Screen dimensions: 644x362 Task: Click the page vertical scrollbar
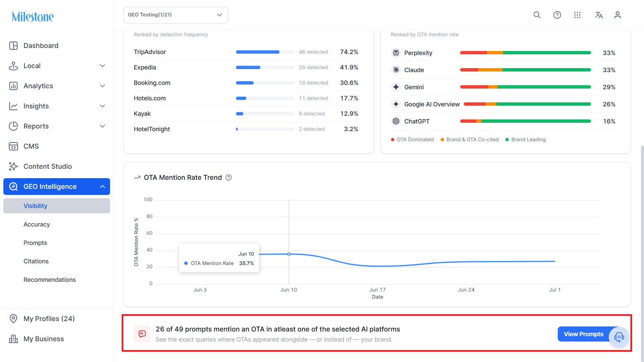pos(642,253)
